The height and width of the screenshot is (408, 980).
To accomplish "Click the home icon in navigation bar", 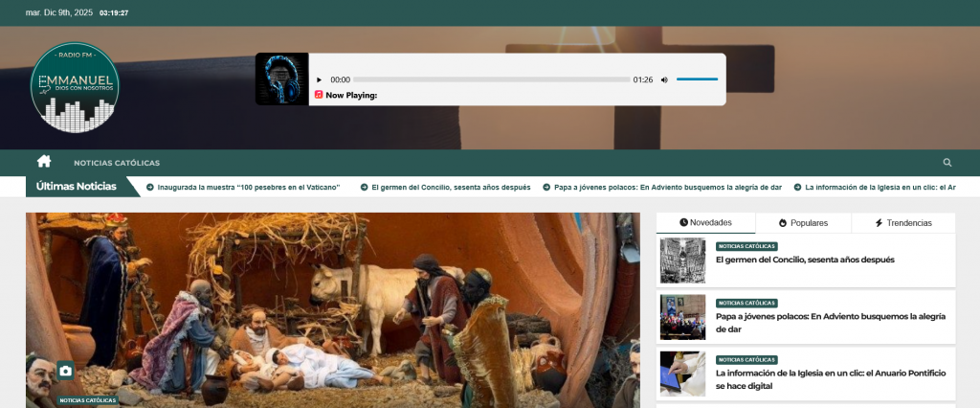I will [x=44, y=162].
